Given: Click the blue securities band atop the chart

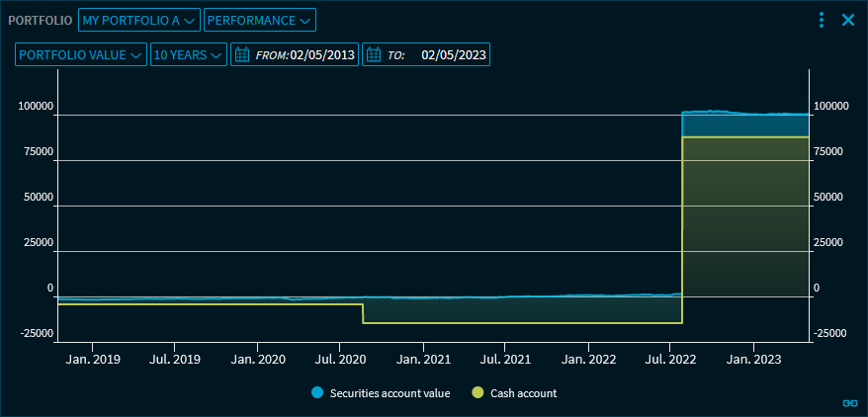Looking at the screenshot, I should tap(744, 125).
